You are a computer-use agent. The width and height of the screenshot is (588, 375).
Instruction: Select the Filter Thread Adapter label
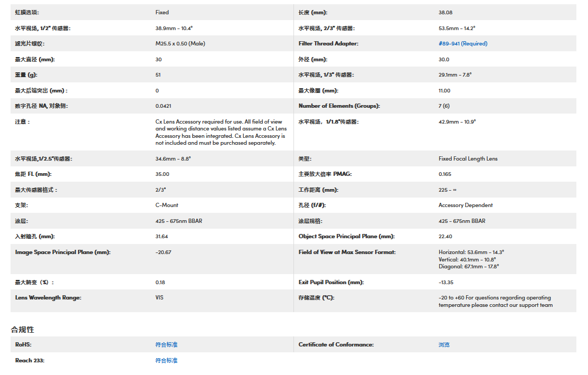coord(328,43)
